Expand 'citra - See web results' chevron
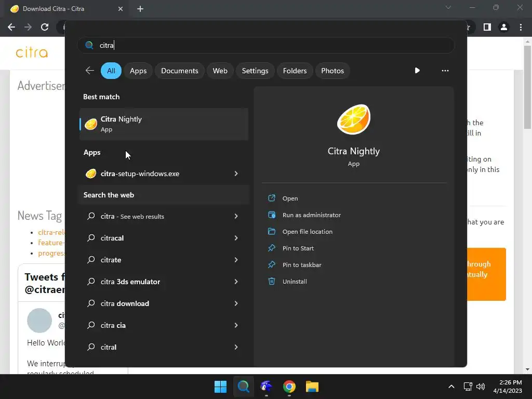The width and height of the screenshot is (532, 399). (x=236, y=216)
